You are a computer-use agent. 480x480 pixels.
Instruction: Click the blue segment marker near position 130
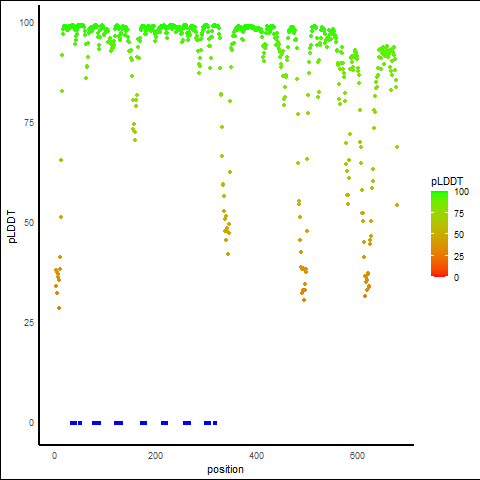[118, 423]
